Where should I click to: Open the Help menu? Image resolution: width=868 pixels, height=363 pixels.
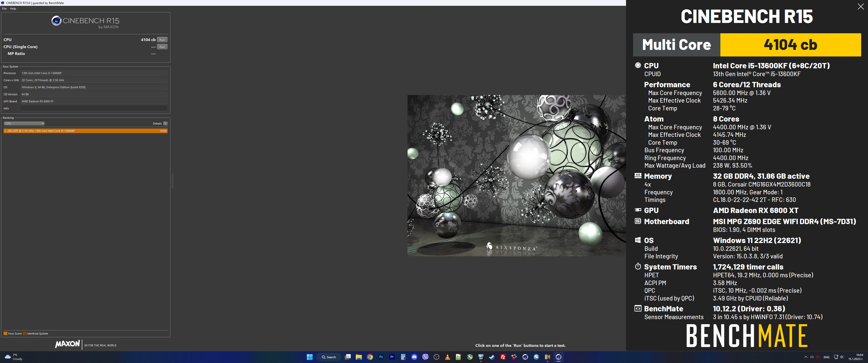click(x=13, y=8)
